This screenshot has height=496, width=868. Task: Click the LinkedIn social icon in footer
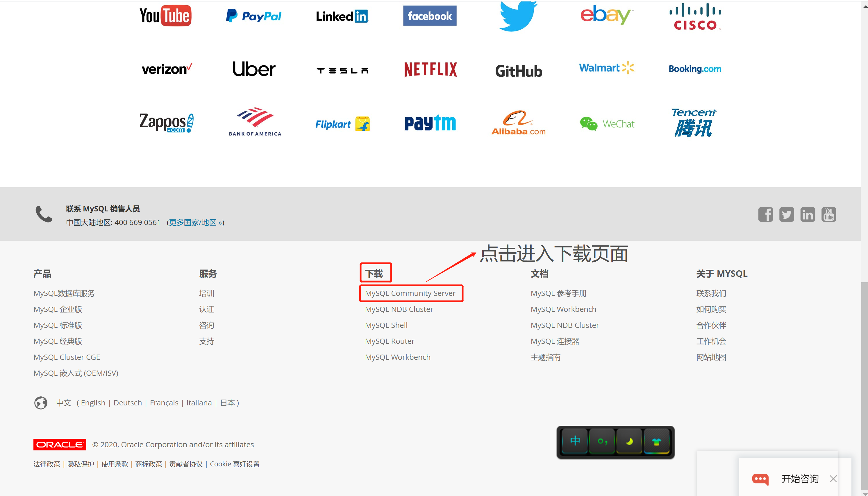807,214
